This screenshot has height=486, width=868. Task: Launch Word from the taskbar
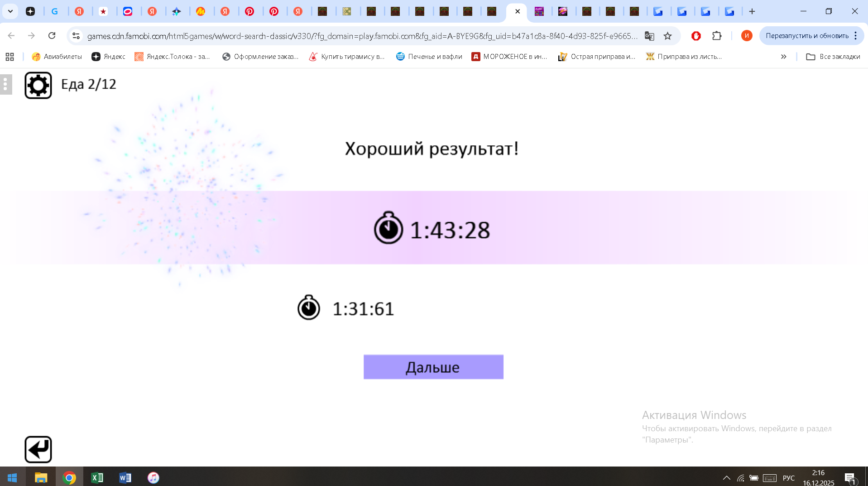click(125, 477)
